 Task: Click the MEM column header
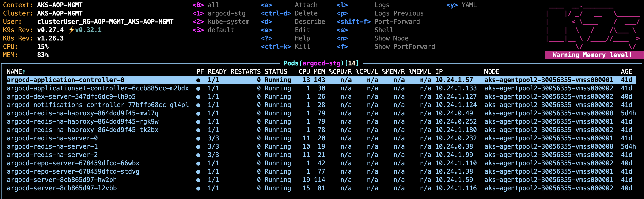[x=320, y=72]
